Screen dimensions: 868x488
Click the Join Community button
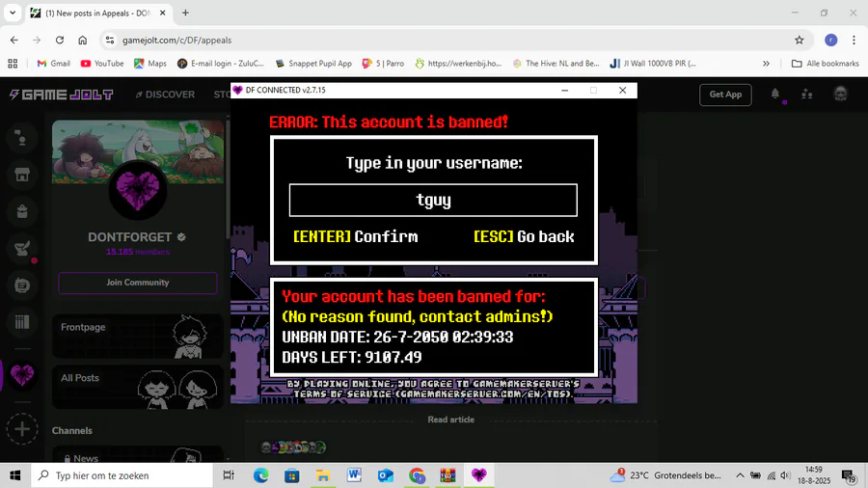click(138, 283)
